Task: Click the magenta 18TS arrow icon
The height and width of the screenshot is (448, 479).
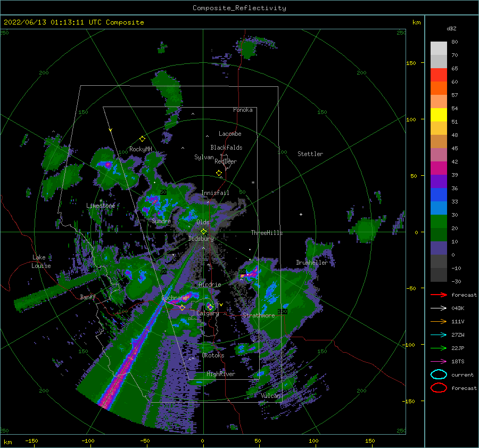Action: coord(439,362)
